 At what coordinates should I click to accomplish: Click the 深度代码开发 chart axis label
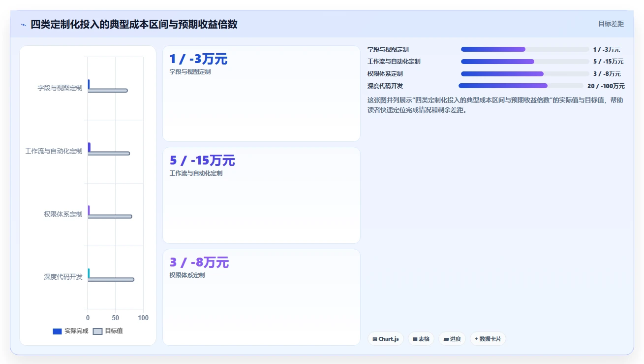tap(63, 277)
